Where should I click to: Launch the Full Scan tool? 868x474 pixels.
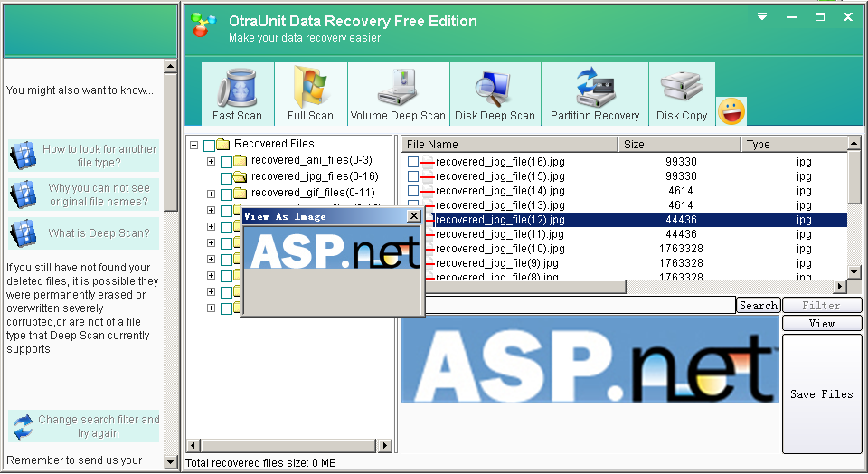[310, 93]
